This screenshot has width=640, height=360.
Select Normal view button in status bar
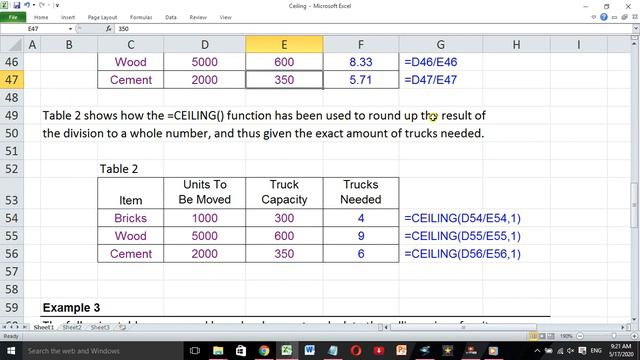coord(533,336)
